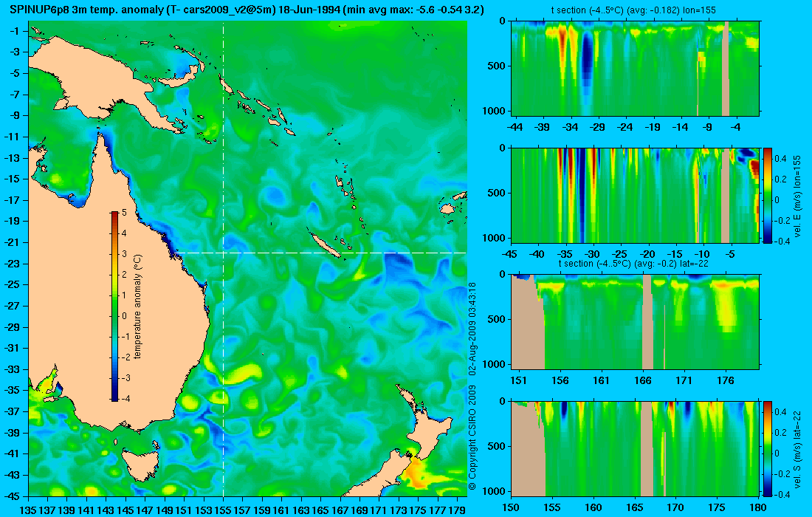Image resolution: width=812 pixels, height=517 pixels.
Task: Click the New Caledonia island near 165E
Action: tap(326, 244)
